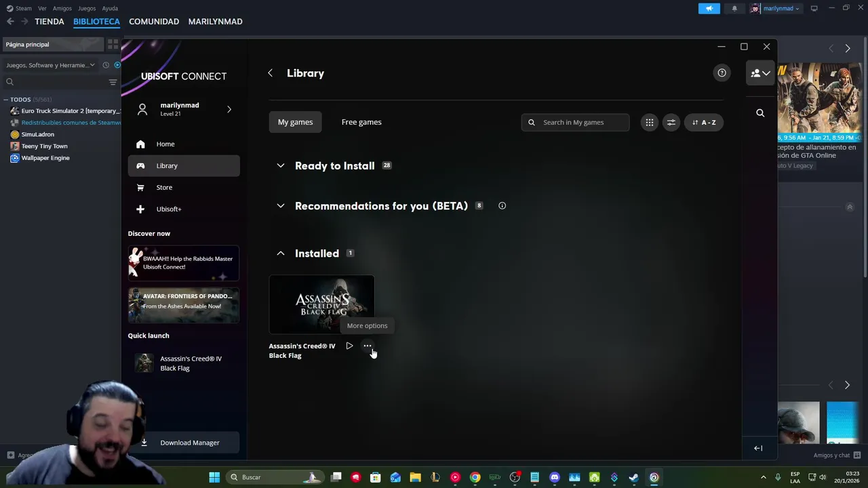Image resolution: width=868 pixels, height=488 pixels.
Task: Open Microsoft Store from the taskbar
Action: coord(376,477)
